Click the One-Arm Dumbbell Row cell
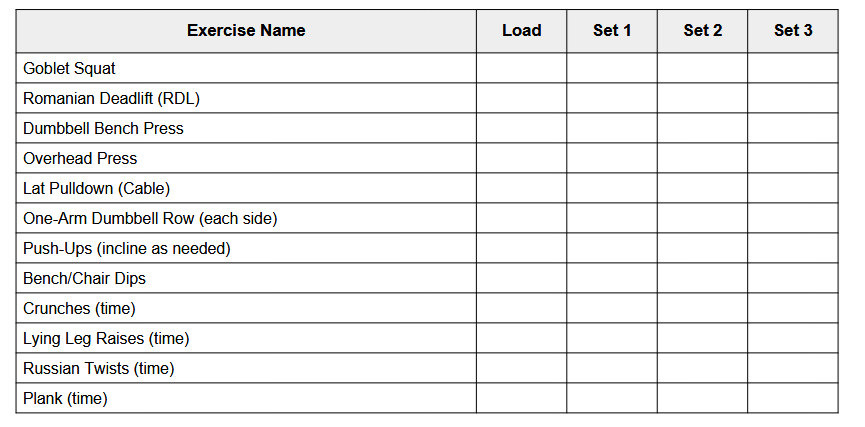The height and width of the screenshot is (427, 865). [x=246, y=218]
